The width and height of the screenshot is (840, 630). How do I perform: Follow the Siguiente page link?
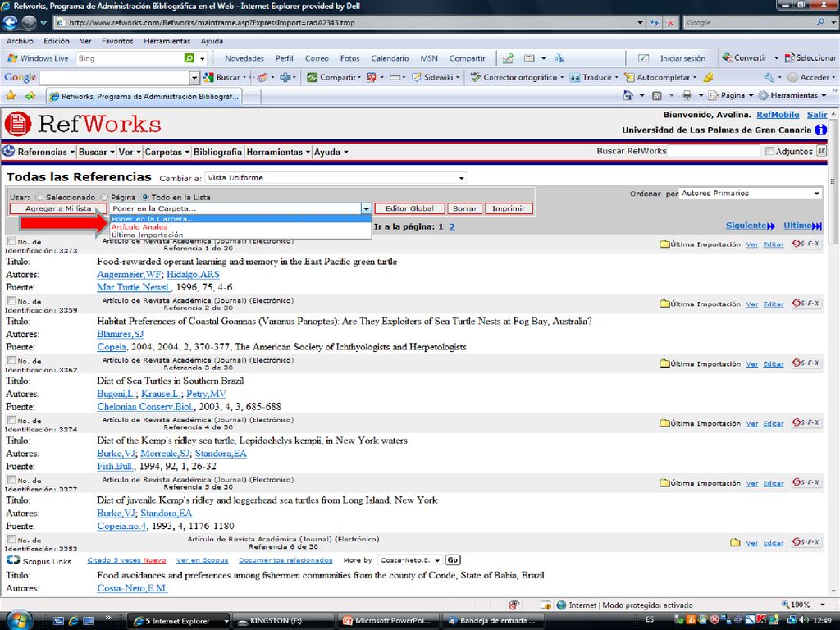(750, 226)
